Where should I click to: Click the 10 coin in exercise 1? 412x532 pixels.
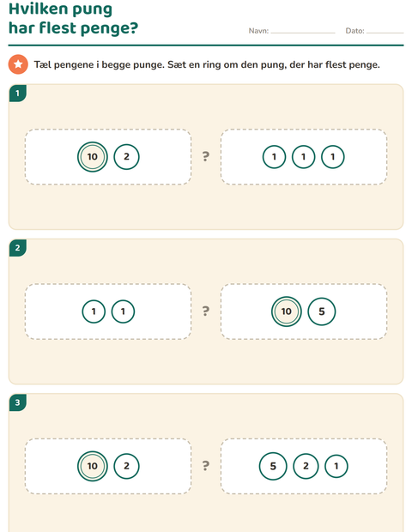tap(93, 157)
